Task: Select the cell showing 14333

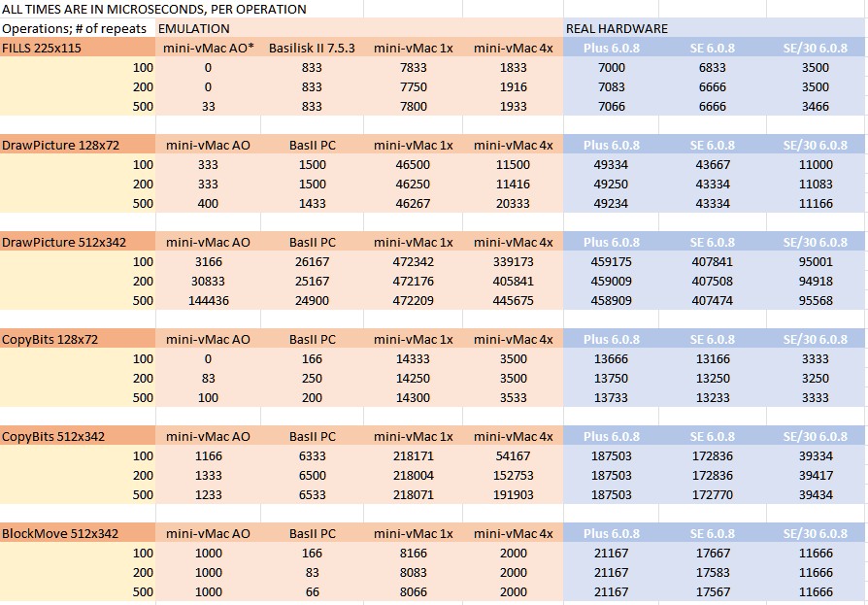Action: pyautogui.click(x=413, y=358)
